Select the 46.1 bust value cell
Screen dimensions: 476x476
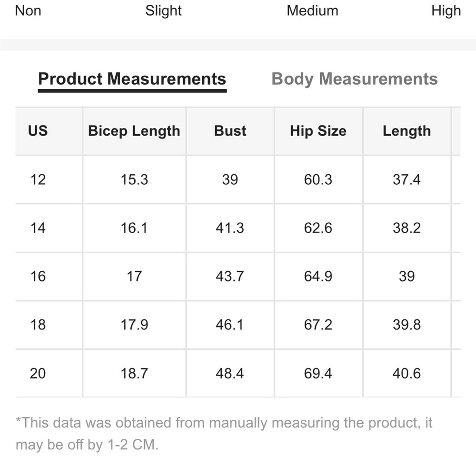click(230, 325)
